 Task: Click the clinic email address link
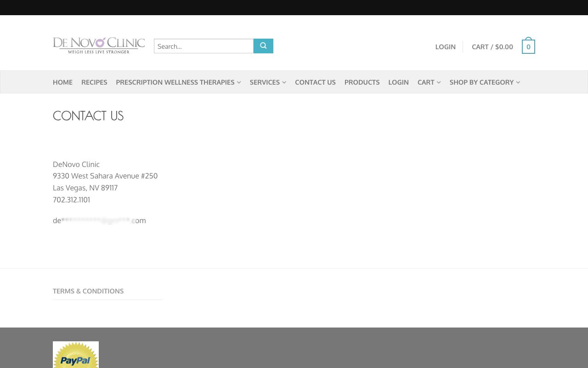(99, 221)
